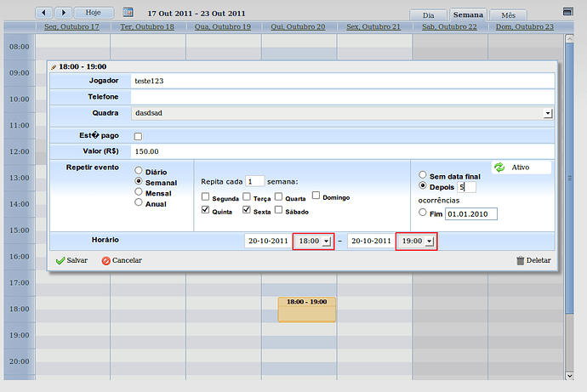Screen dimensions: 587x392
Task: Open the 19:00 end time dropdown
Action: (x=416, y=241)
